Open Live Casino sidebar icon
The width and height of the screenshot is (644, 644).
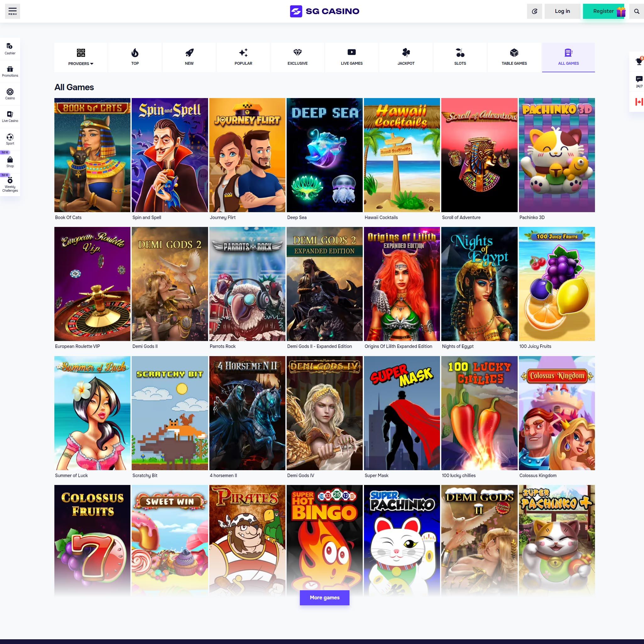coord(10,116)
